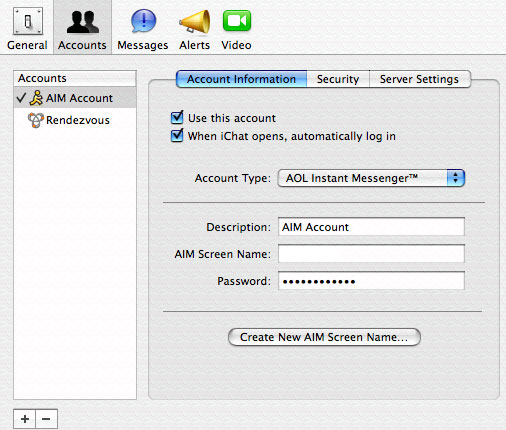Click into the Password field

coord(371,281)
